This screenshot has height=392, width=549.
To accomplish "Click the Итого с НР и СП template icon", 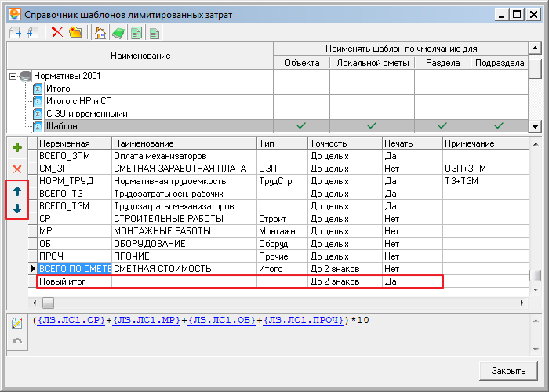I will click(x=38, y=101).
